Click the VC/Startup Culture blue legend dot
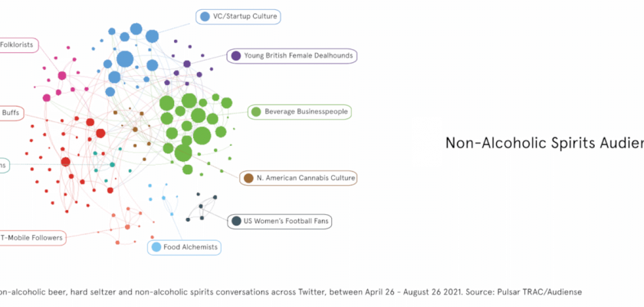This screenshot has width=644, height=307. click(x=205, y=16)
